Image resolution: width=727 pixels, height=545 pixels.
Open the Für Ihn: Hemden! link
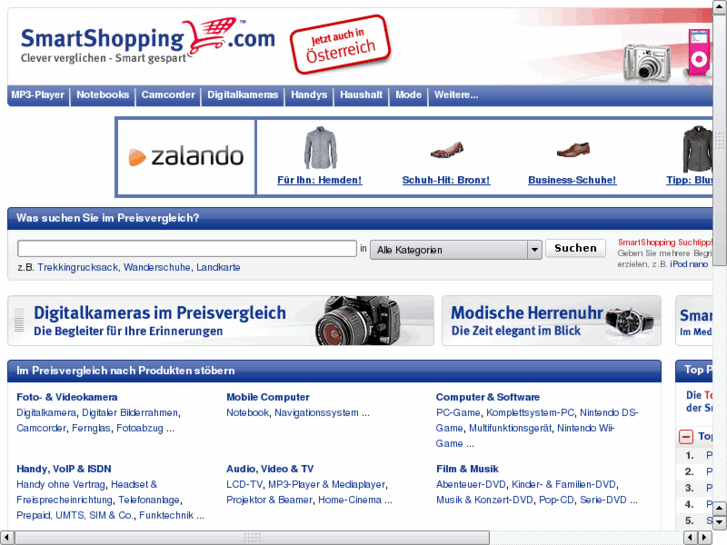click(x=319, y=180)
